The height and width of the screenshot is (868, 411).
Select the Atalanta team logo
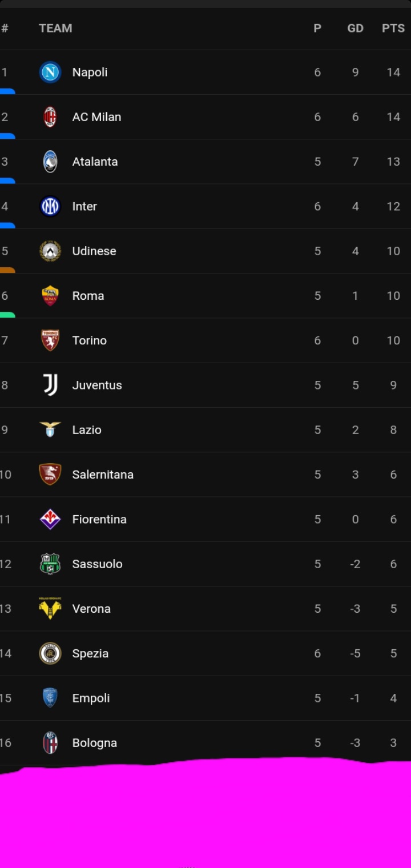(50, 162)
